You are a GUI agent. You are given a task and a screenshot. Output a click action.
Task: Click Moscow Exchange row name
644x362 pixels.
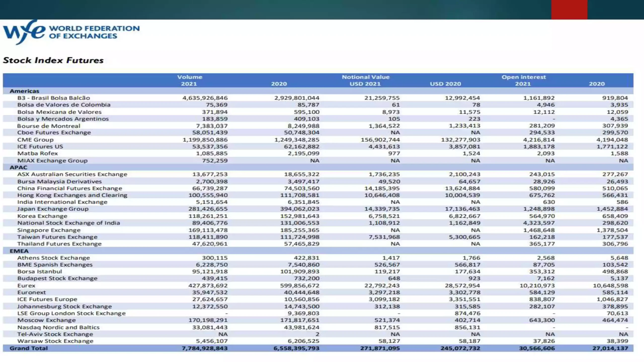(x=47, y=320)
